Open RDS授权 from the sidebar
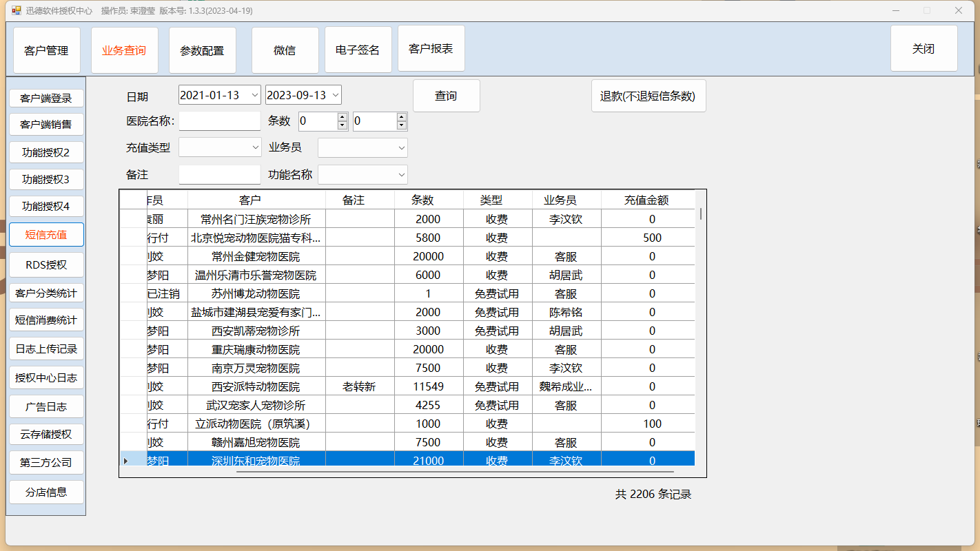The image size is (980, 551). tap(46, 265)
